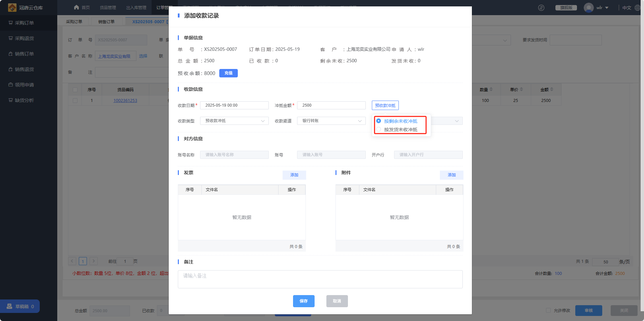Click the 保存 save button
The width and height of the screenshot is (644, 321).
[x=304, y=301]
